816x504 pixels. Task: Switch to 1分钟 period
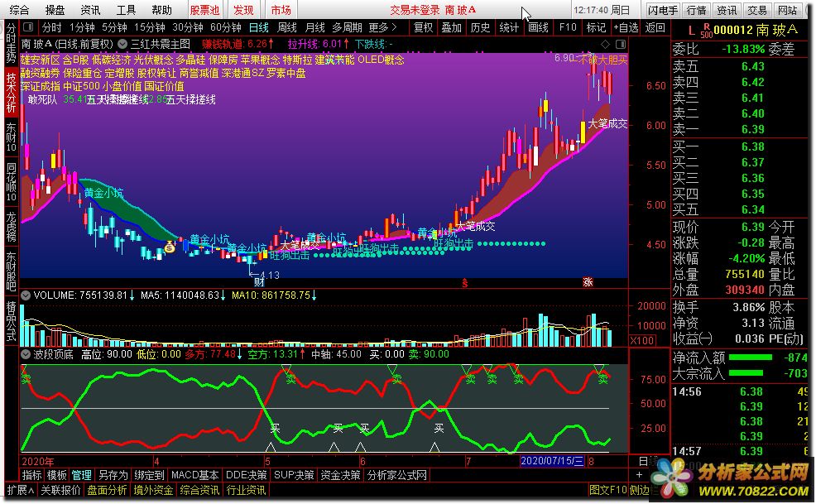pyautogui.click(x=82, y=27)
